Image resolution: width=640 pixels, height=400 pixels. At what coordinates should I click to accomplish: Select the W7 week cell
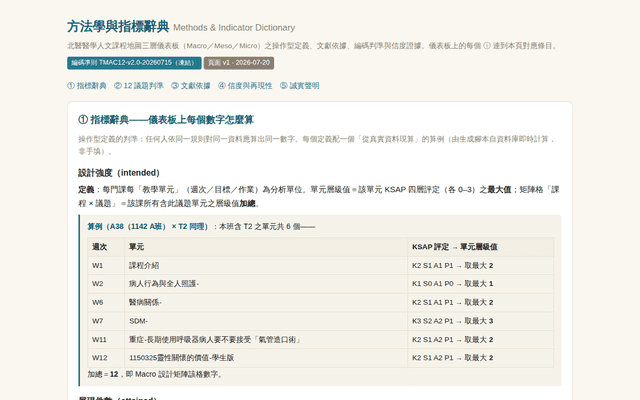pyautogui.click(x=106, y=321)
